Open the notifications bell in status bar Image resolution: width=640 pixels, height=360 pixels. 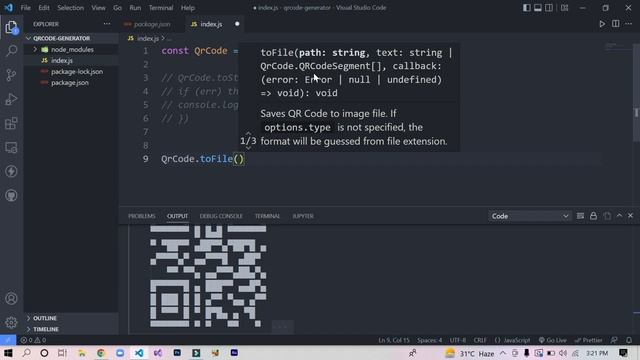629,340
